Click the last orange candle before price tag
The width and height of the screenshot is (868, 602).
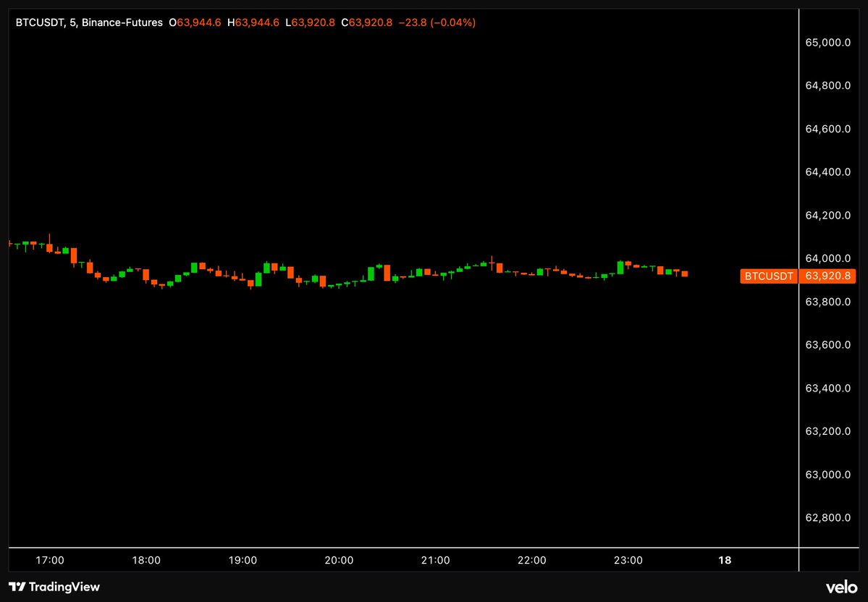(685, 274)
